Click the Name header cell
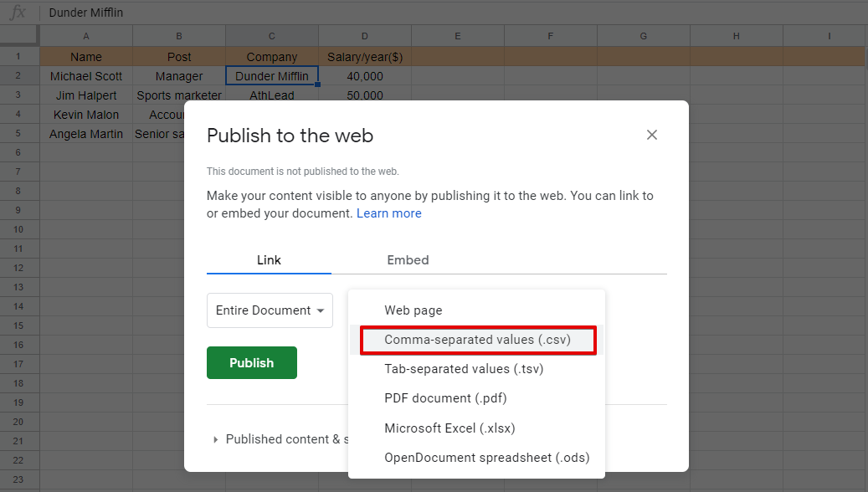 (x=86, y=56)
